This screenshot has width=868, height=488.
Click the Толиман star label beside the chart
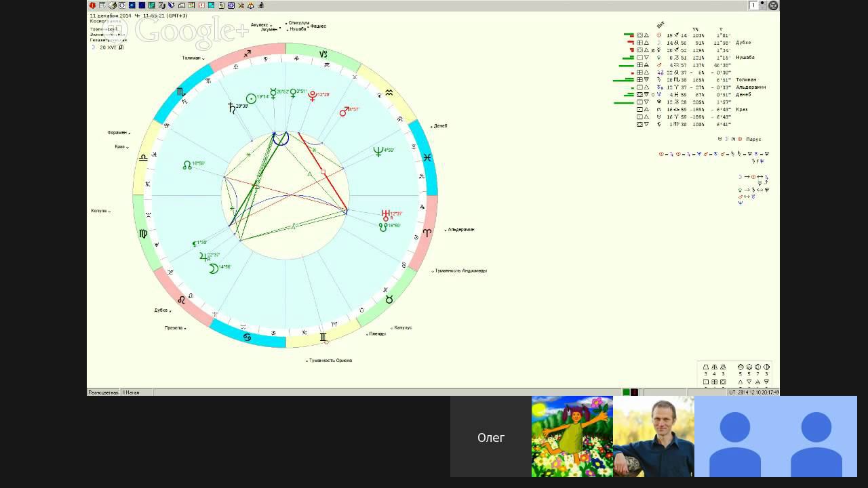pyautogui.click(x=191, y=58)
